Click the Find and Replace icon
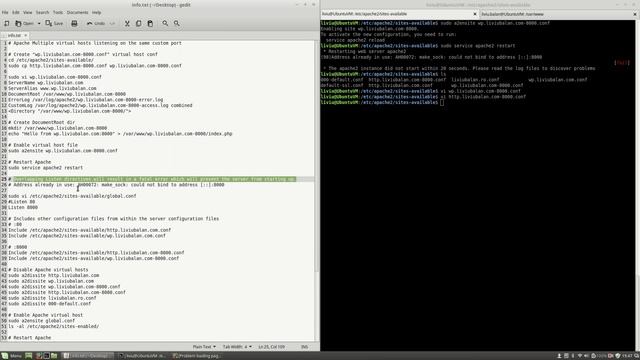Viewport: 640px width, 360px height. point(177,24)
